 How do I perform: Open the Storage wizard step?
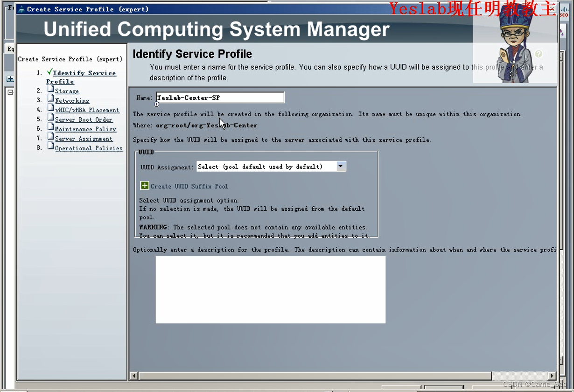tap(67, 91)
